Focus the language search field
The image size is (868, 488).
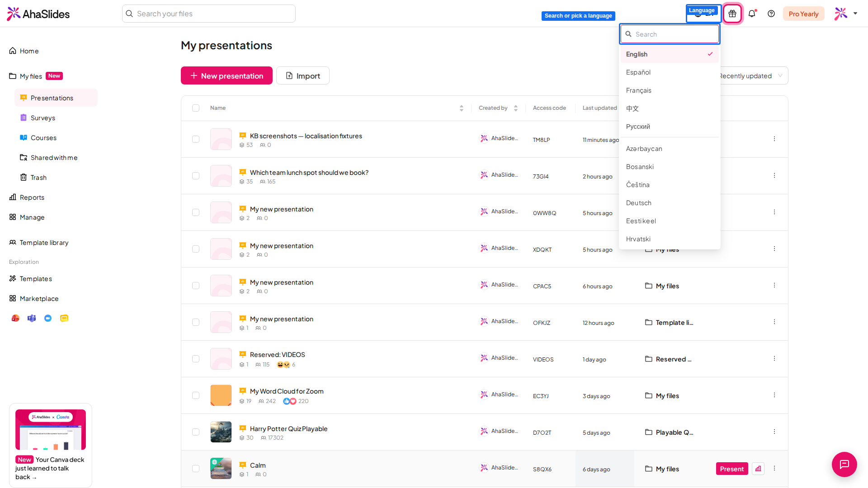(x=670, y=34)
